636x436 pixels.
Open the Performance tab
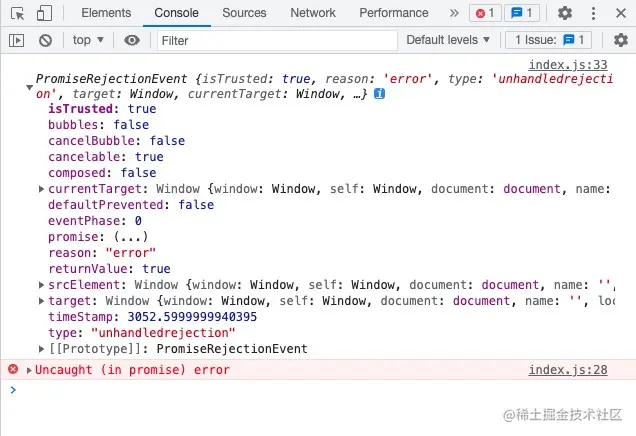pyautogui.click(x=393, y=13)
